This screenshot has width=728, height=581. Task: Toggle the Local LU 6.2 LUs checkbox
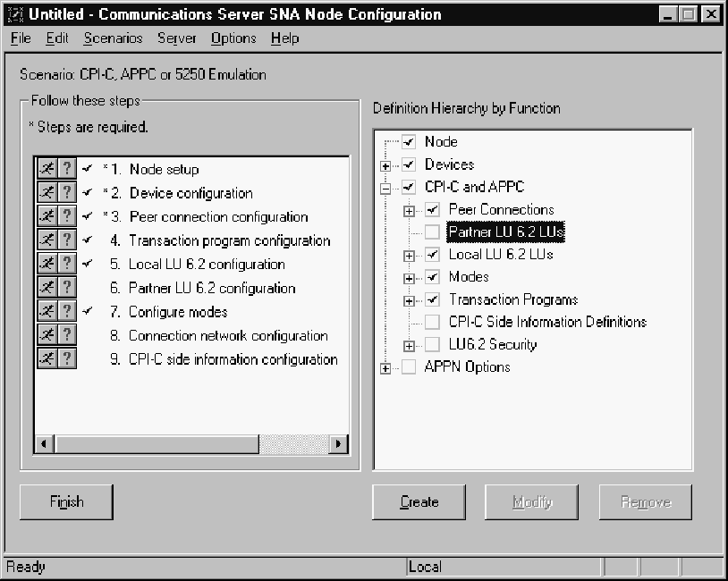tap(432, 255)
